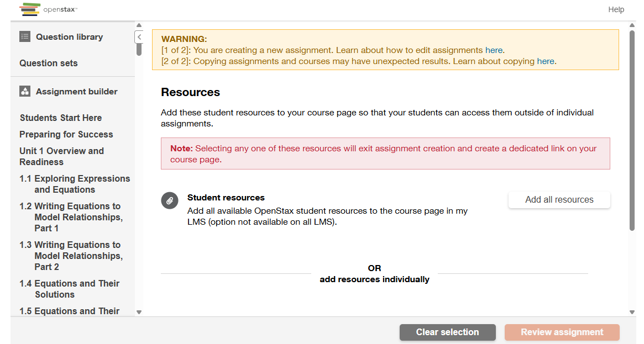
Task: Click the Assignment builder icon
Action: [x=24, y=91]
